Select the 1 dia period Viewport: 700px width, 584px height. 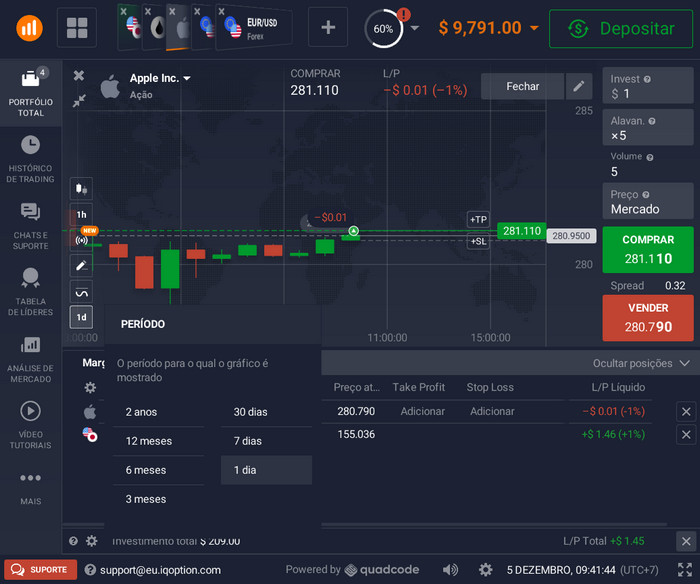tap(267, 470)
